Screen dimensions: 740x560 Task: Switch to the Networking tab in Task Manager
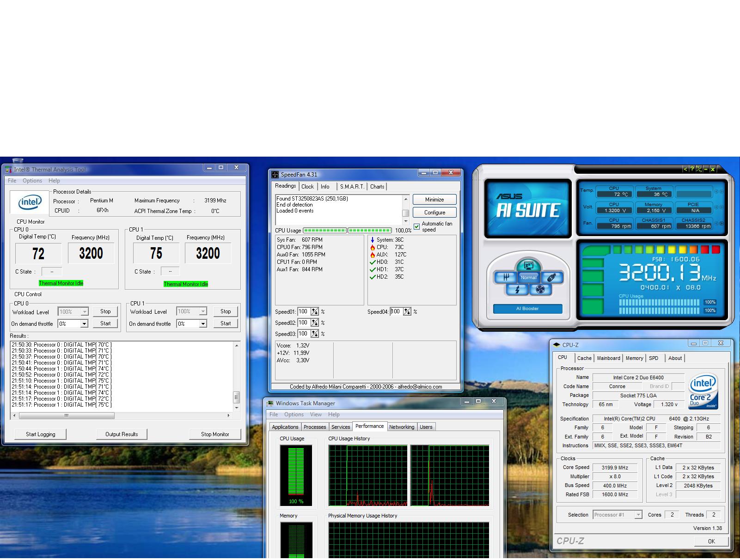click(x=402, y=427)
